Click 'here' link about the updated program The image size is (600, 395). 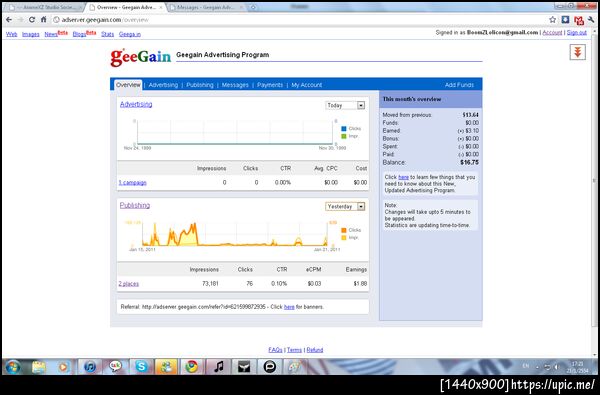click(x=403, y=177)
